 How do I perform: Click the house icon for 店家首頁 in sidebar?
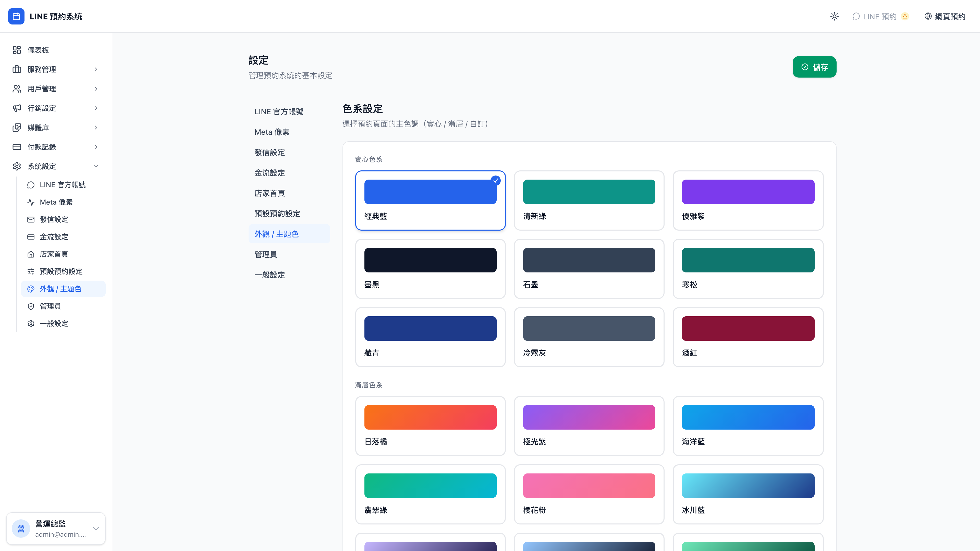coord(31,254)
